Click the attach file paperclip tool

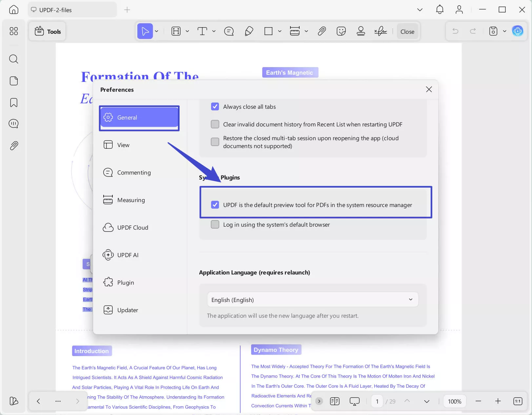pos(322,31)
